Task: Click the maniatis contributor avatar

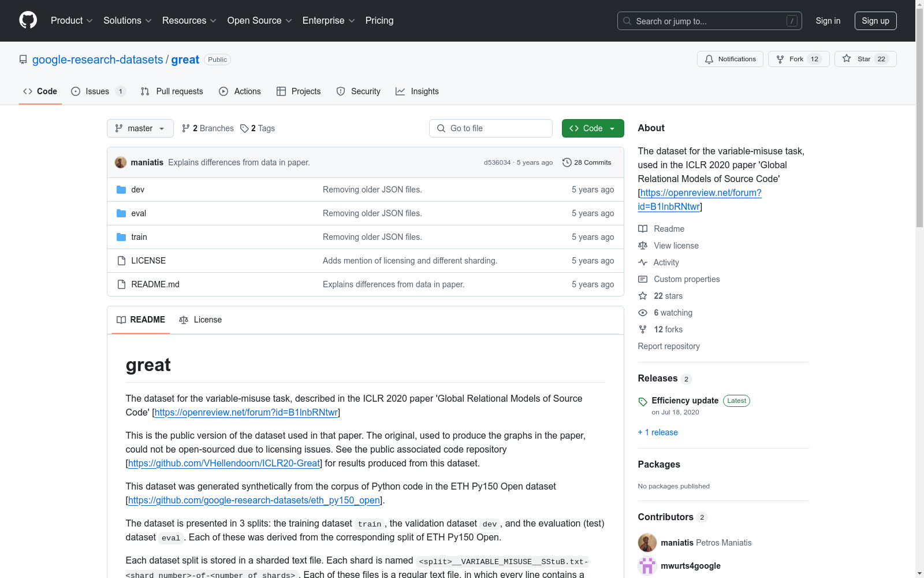Action: (647, 543)
